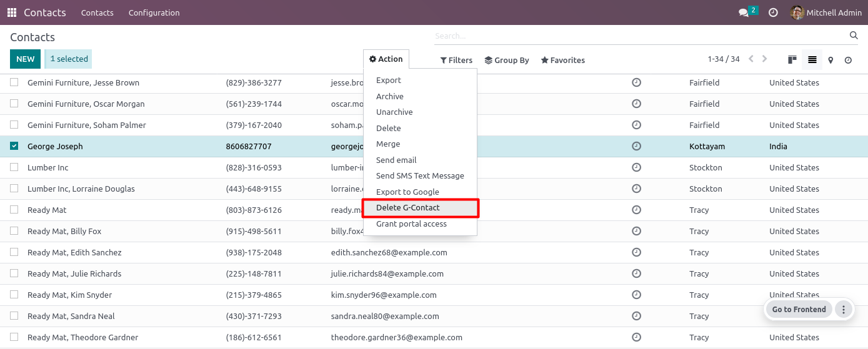Screen dimensions: 868x349
Task: Choose Export to Google option
Action: click(x=420, y=192)
